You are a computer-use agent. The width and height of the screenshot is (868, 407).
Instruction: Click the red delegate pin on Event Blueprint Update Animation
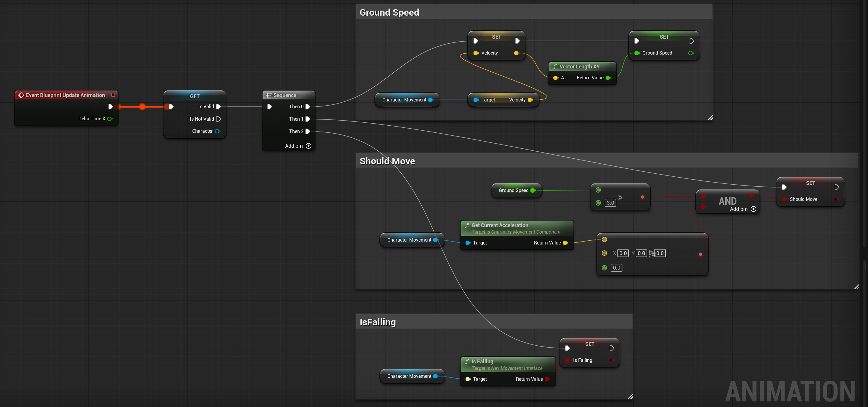pos(113,95)
